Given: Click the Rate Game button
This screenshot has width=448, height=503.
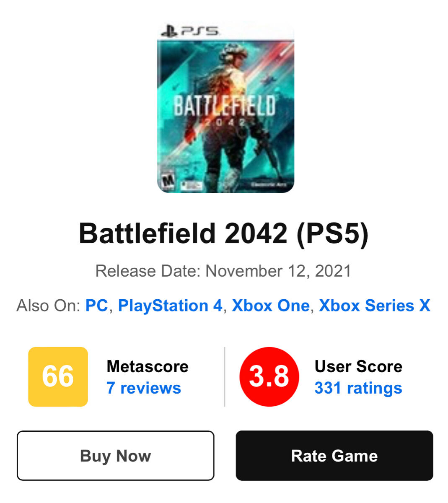Looking at the screenshot, I should click(x=334, y=456).
